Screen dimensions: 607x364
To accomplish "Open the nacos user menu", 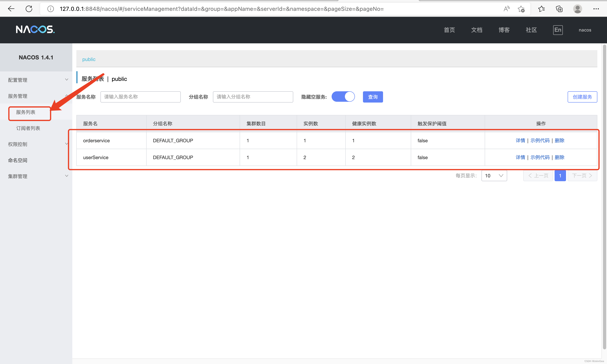I will coord(585,30).
